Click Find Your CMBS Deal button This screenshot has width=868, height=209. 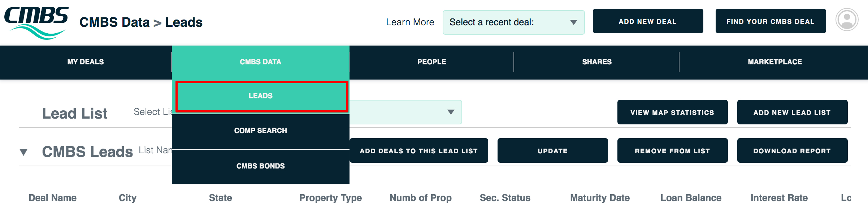tap(771, 21)
